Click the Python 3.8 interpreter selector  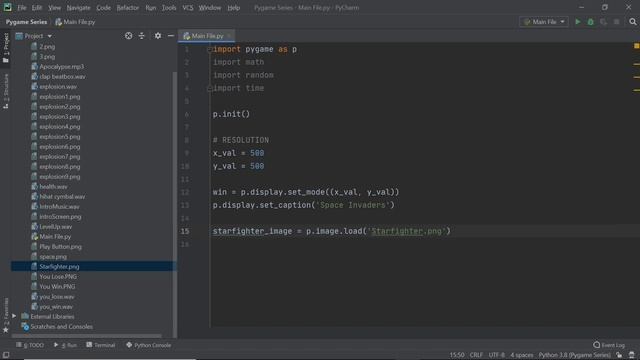click(574, 355)
